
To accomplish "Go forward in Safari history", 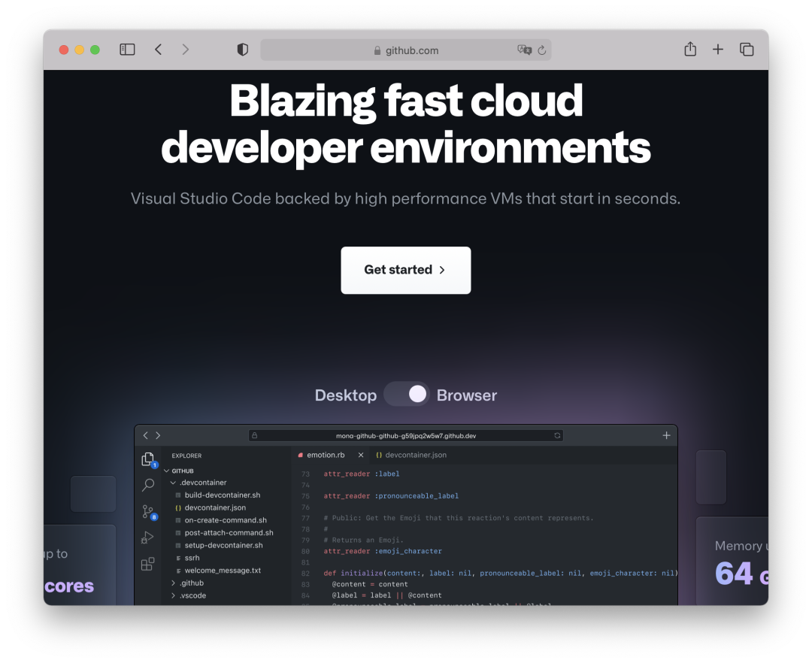I will (186, 50).
